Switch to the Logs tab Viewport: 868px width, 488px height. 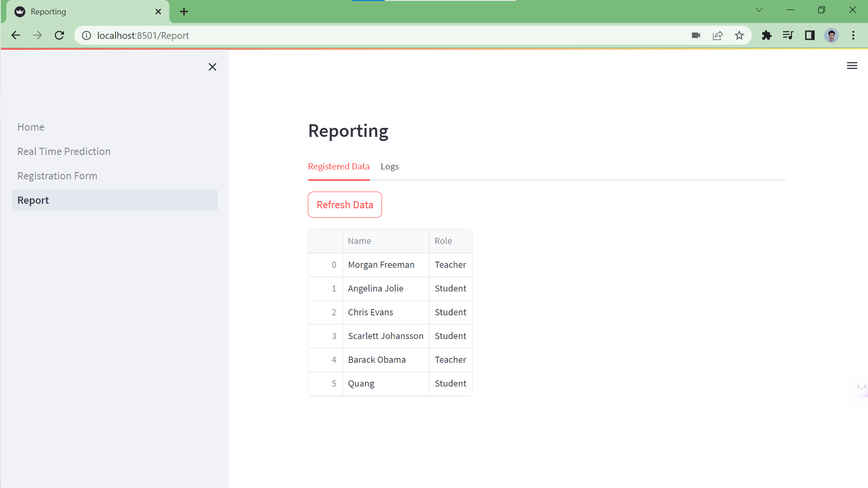(390, 166)
